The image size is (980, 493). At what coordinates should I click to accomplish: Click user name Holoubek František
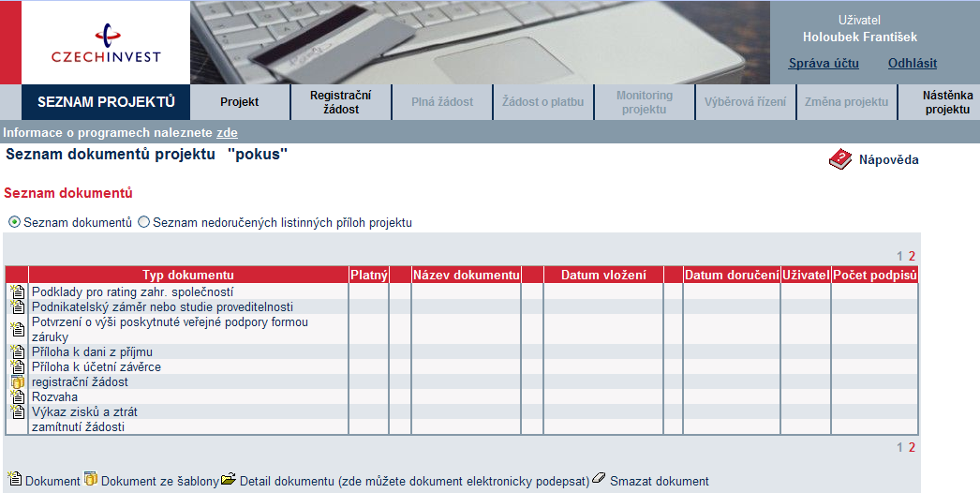(860, 37)
